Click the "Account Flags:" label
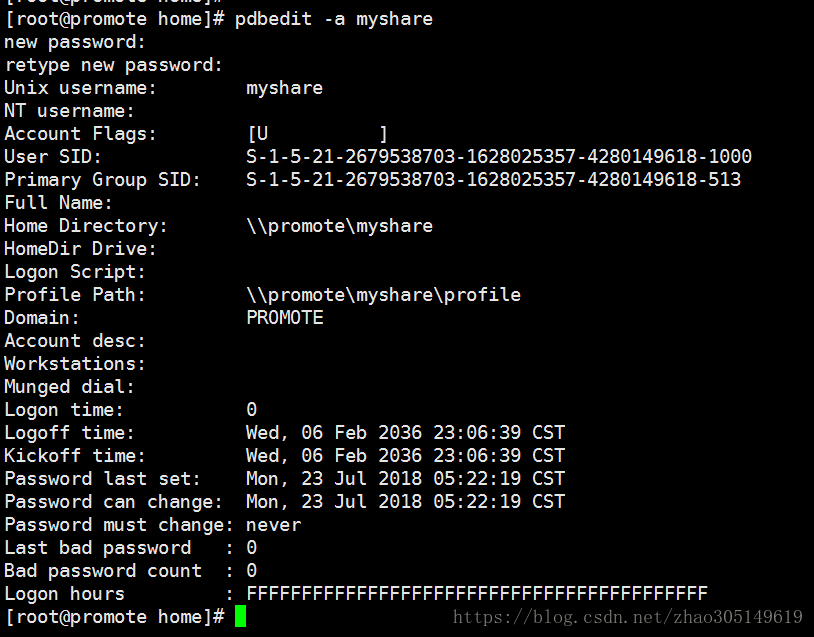814x637 pixels. pos(80,134)
